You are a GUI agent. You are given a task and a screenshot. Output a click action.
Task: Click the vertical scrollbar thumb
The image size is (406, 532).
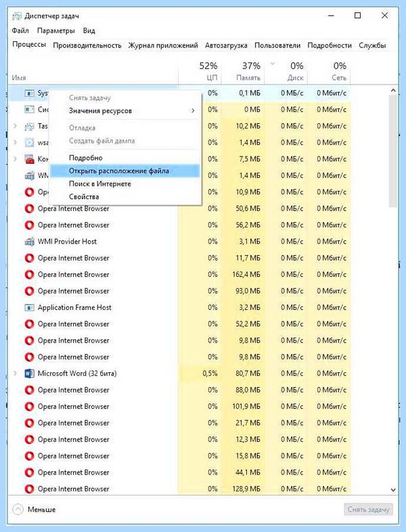(x=393, y=151)
